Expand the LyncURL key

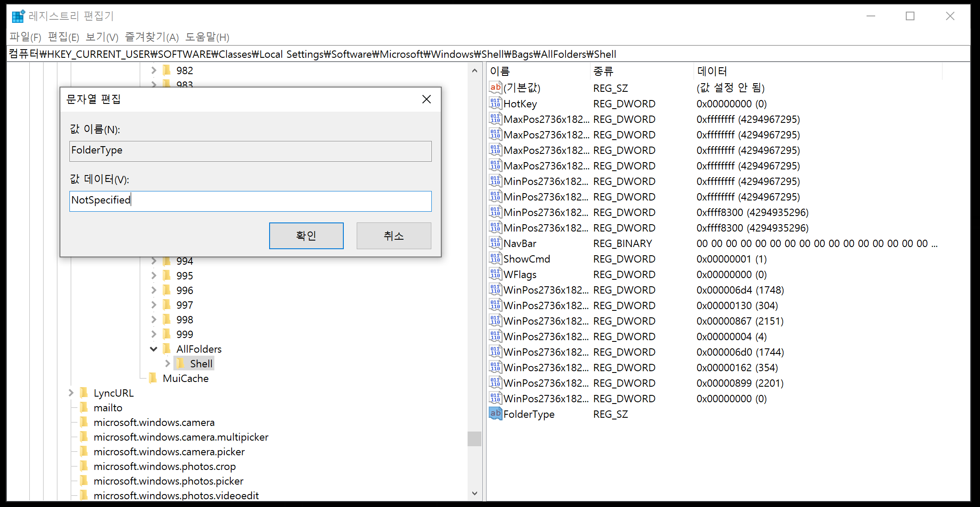pyautogui.click(x=71, y=393)
